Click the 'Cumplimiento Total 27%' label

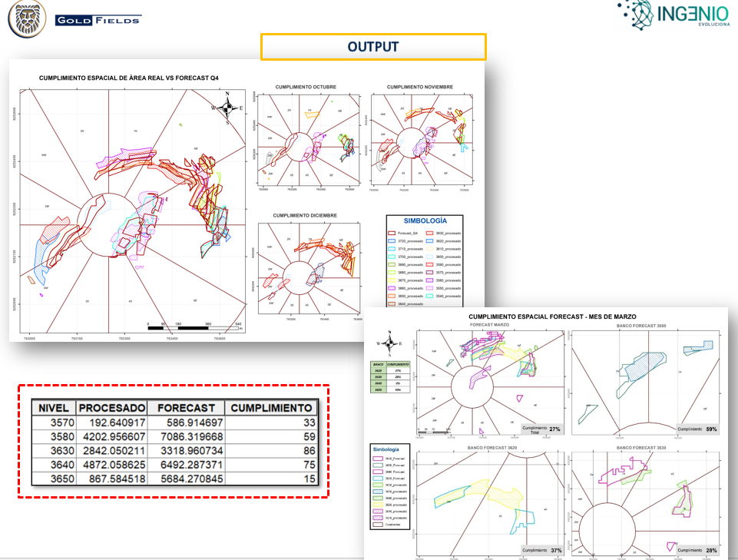(541, 429)
